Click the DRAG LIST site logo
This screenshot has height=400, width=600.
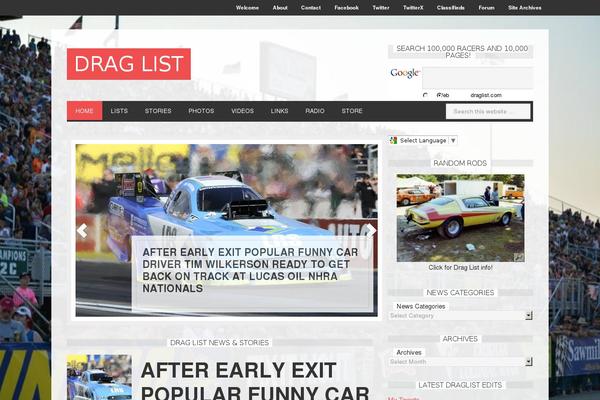(x=129, y=64)
